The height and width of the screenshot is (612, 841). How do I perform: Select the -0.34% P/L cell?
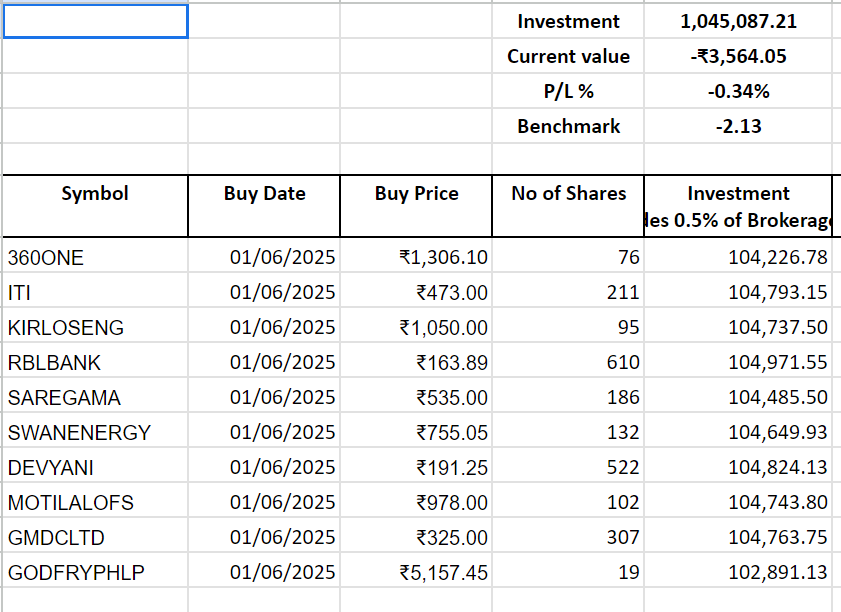[x=738, y=91]
